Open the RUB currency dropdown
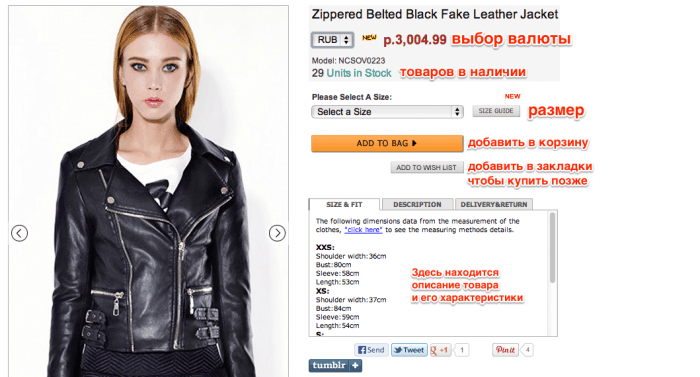This screenshot has width=700, height=377. pos(333,40)
